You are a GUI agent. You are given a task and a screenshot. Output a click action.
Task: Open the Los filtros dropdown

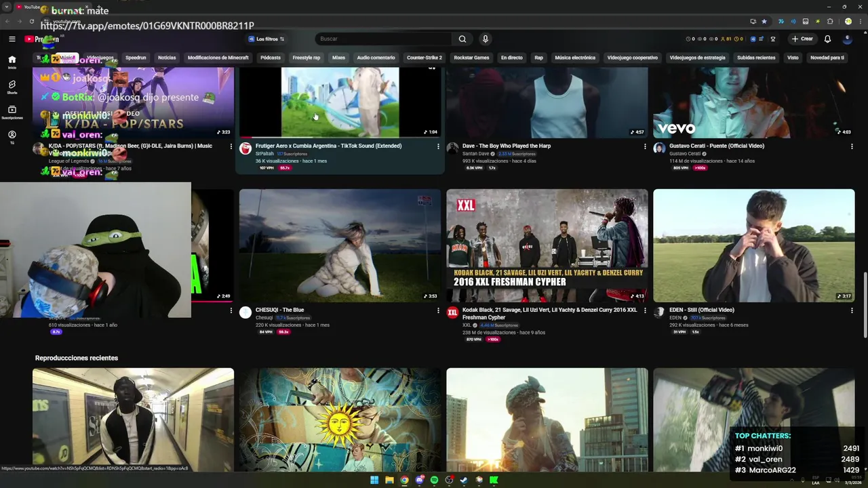click(267, 39)
